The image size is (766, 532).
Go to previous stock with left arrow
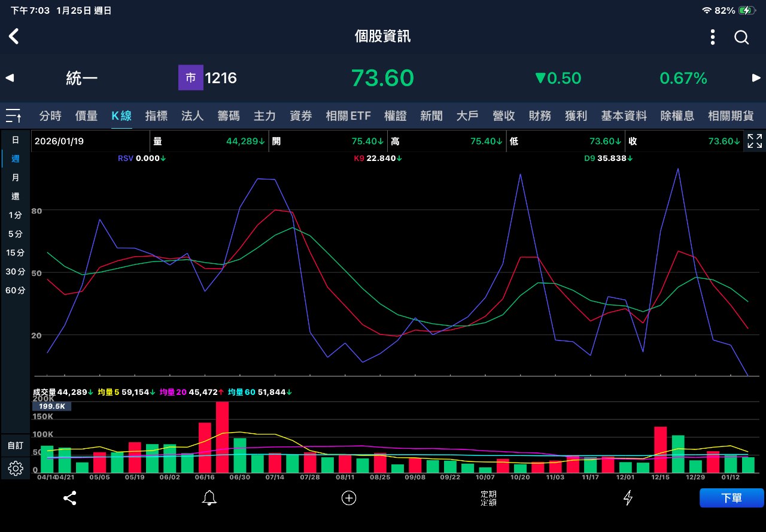(10, 78)
